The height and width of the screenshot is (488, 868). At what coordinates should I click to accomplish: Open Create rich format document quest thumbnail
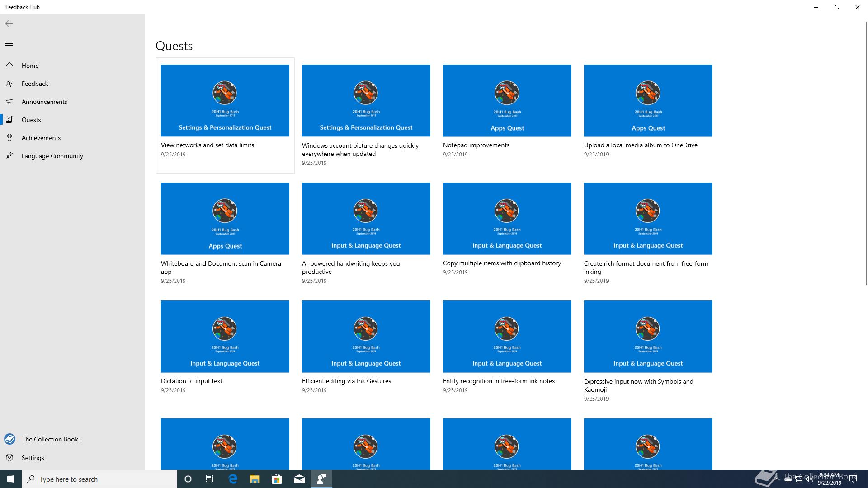(x=648, y=218)
